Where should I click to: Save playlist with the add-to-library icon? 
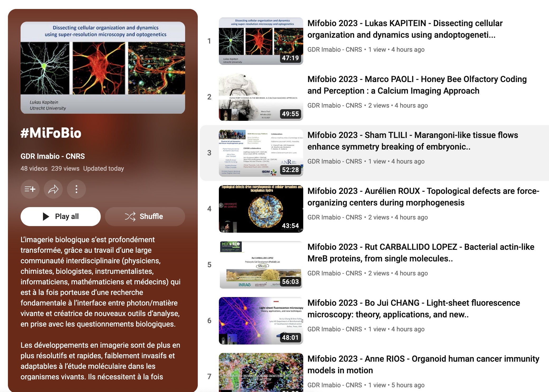tap(30, 189)
